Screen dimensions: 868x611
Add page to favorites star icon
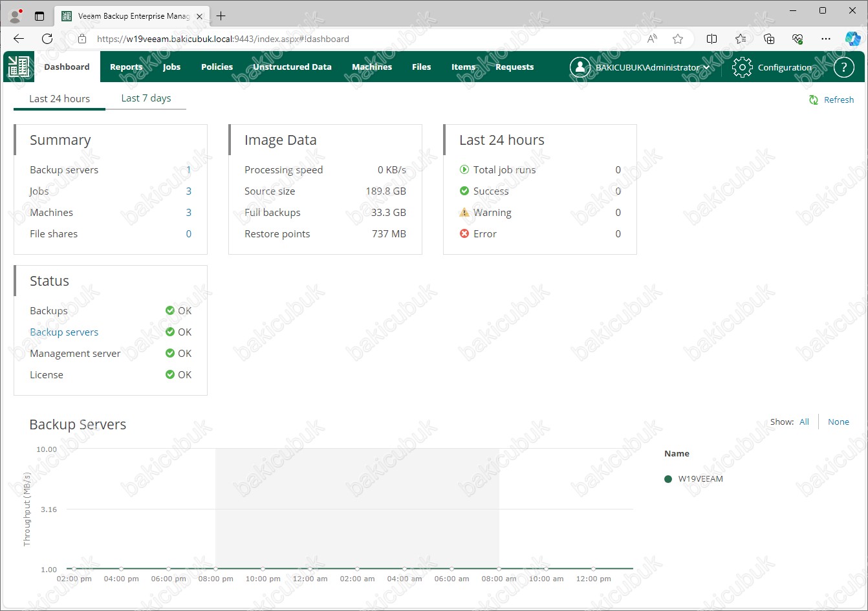pyautogui.click(x=678, y=39)
